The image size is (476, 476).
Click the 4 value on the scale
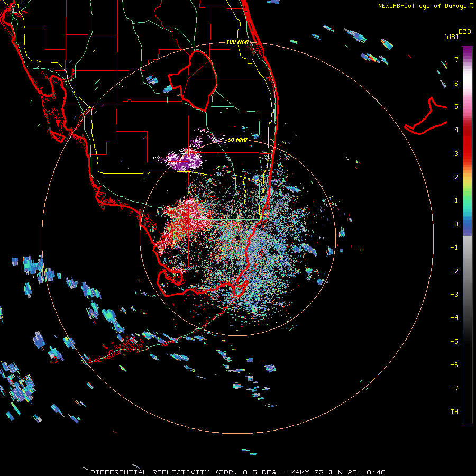point(456,130)
